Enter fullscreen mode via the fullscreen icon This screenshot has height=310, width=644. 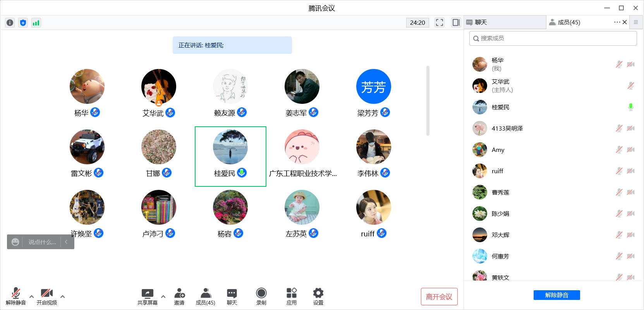point(439,22)
